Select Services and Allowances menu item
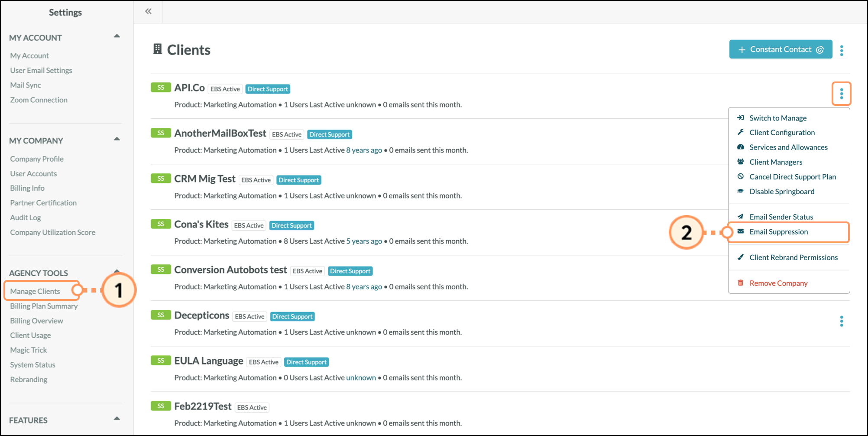This screenshot has width=868, height=436. pos(789,147)
